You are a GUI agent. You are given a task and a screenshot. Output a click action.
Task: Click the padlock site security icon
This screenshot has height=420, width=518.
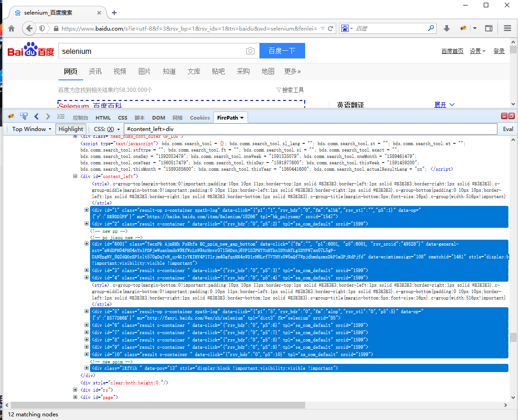(56, 29)
